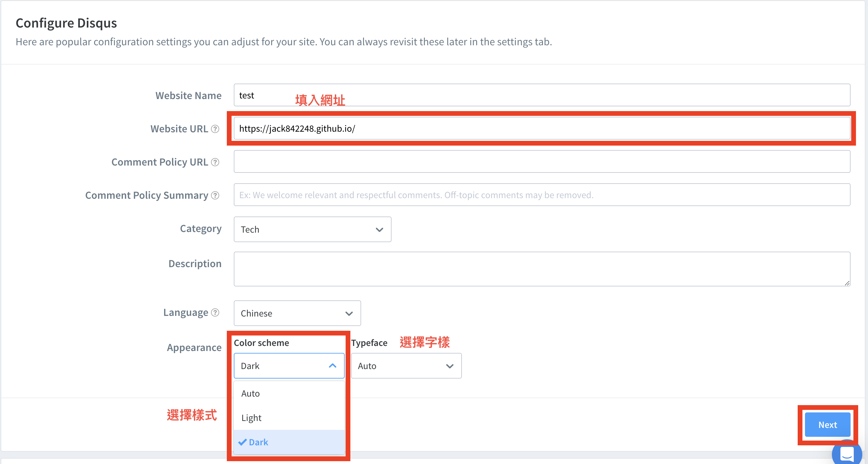Click the Language help icon
The height and width of the screenshot is (464, 868).
[x=215, y=312]
